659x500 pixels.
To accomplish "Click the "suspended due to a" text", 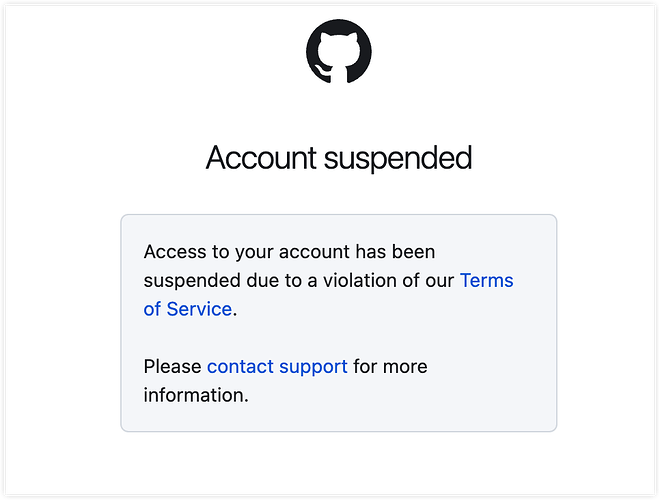I will pos(230,281).
